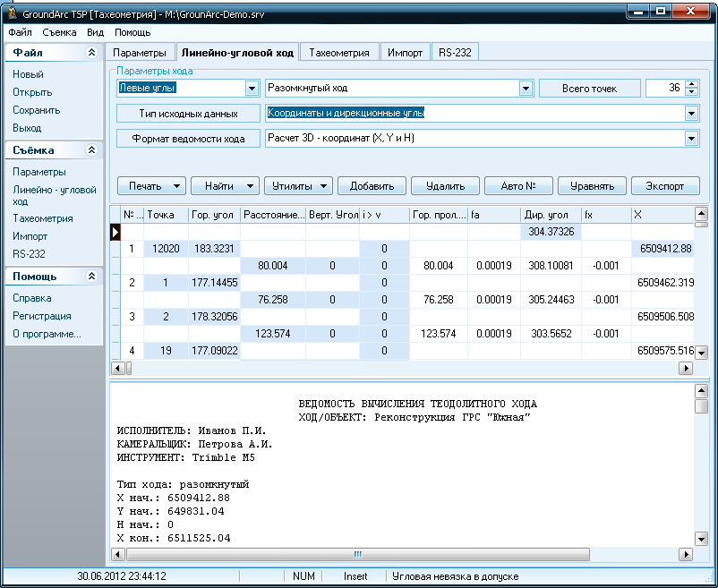Collapse the Помощь sidebar section
Viewport: 718px width, 588px height.
tap(90, 277)
